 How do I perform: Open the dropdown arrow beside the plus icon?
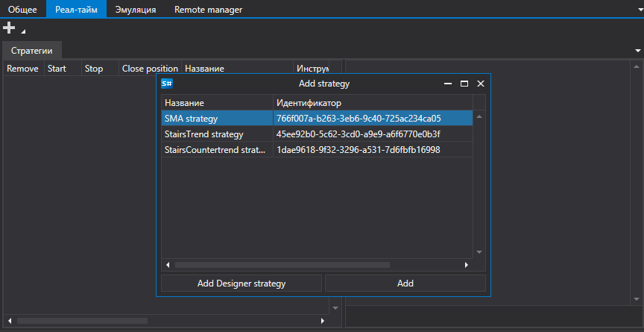point(23,31)
